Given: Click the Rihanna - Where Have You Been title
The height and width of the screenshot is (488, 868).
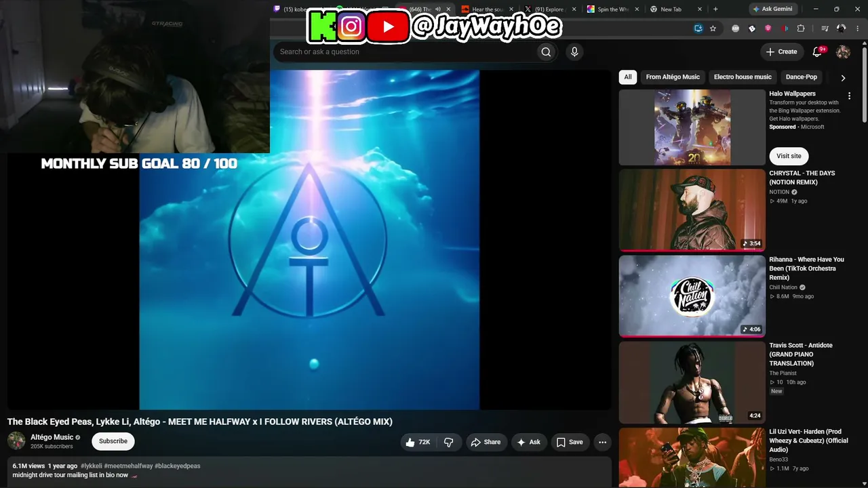Looking at the screenshot, I should (806, 268).
